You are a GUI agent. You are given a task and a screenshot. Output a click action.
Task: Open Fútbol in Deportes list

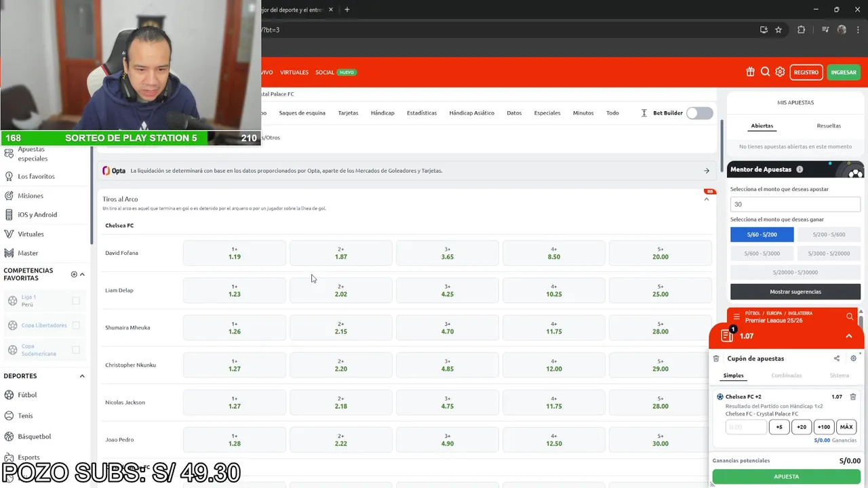(x=27, y=395)
